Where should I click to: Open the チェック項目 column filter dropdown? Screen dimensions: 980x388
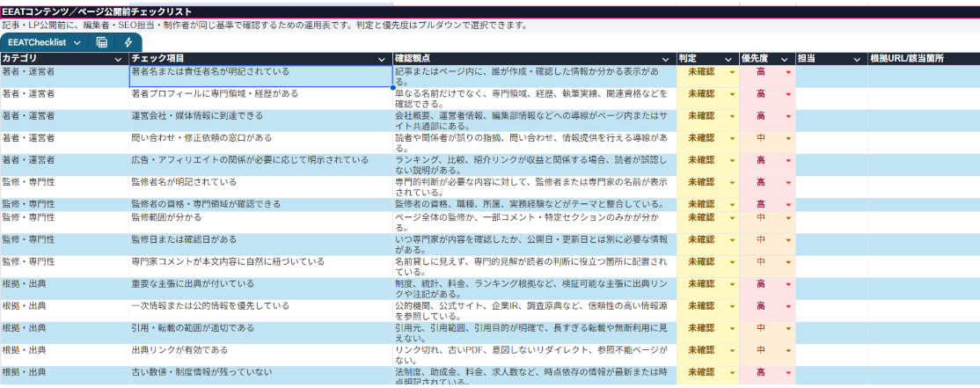pos(383,59)
